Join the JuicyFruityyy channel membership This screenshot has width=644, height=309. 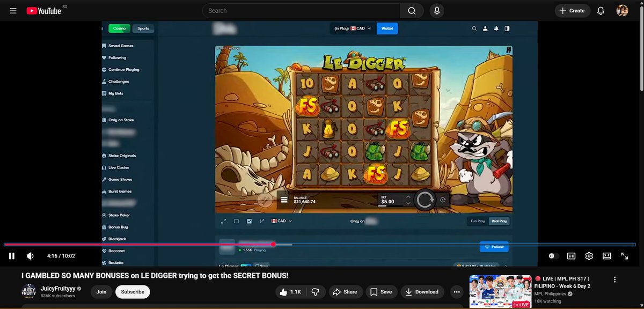pyautogui.click(x=101, y=292)
